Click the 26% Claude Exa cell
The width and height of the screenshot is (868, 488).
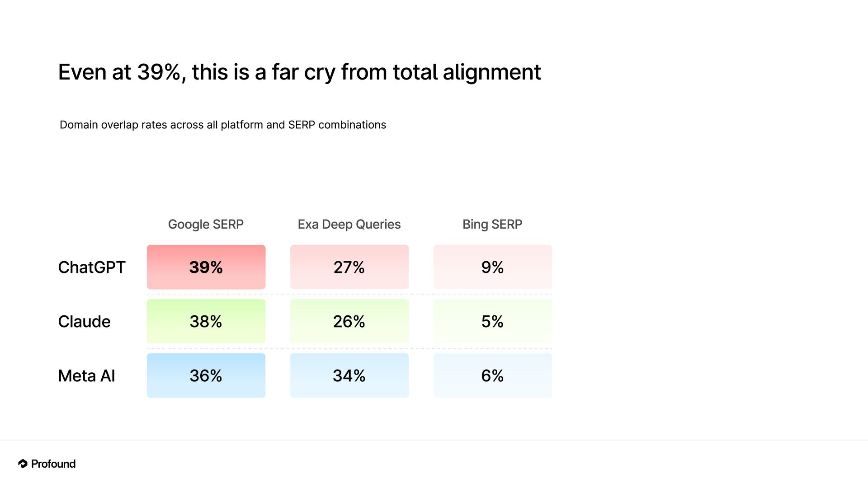(349, 321)
